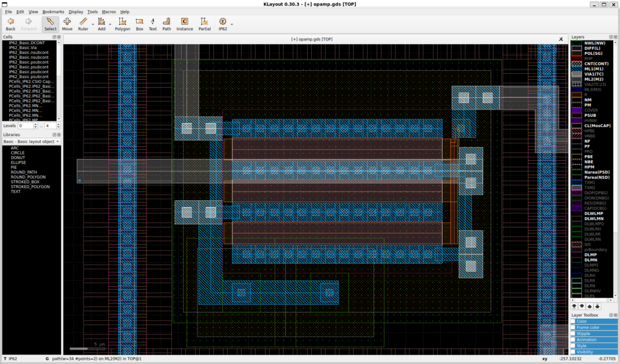The image size is (620, 364).
Task: Click the Instance tool icon
Action: (185, 24)
